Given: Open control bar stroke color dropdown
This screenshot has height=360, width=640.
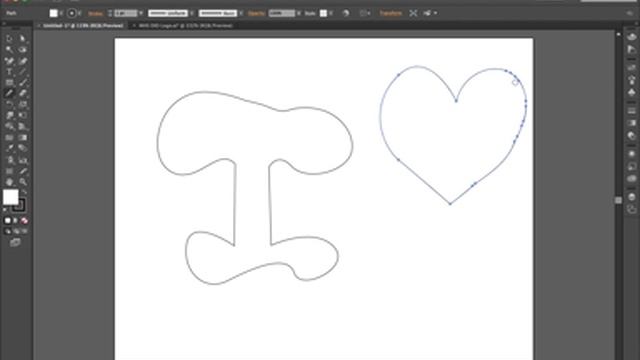Looking at the screenshot, I should pyautogui.click(x=79, y=13).
